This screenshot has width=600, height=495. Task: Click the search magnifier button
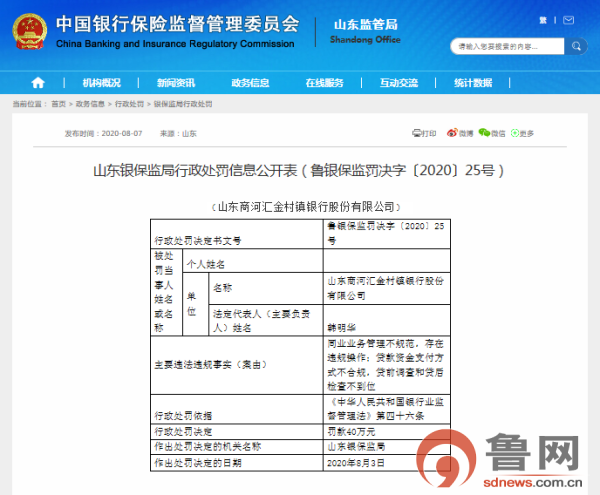pos(576,46)
